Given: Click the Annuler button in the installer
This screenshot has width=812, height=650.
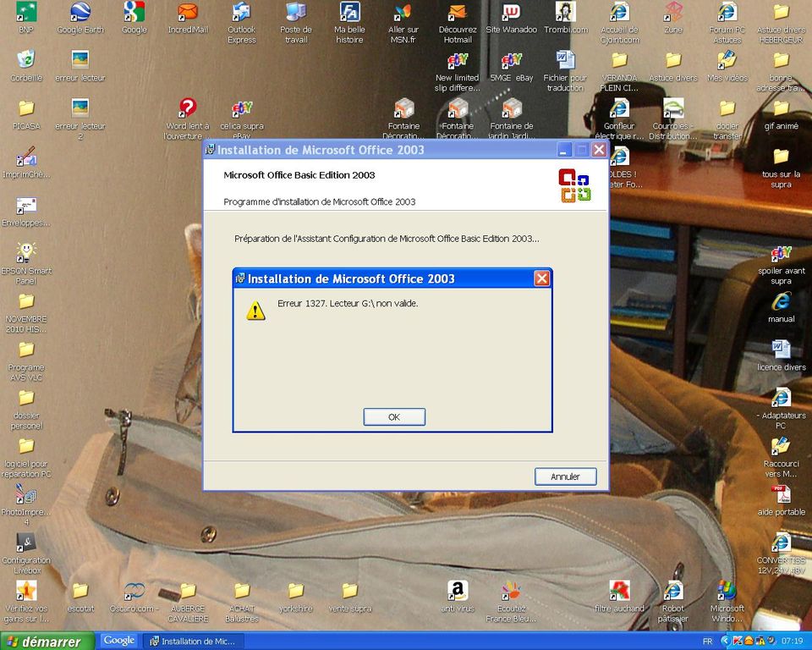Looking at the screenshot, I should [x=565, y=476].
